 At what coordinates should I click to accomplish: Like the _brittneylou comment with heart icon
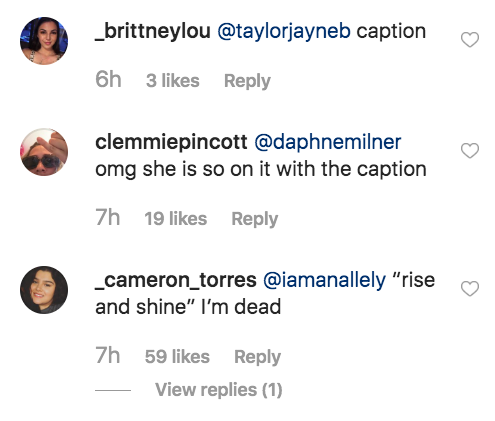pyautogui.click(x=470, y=40)
